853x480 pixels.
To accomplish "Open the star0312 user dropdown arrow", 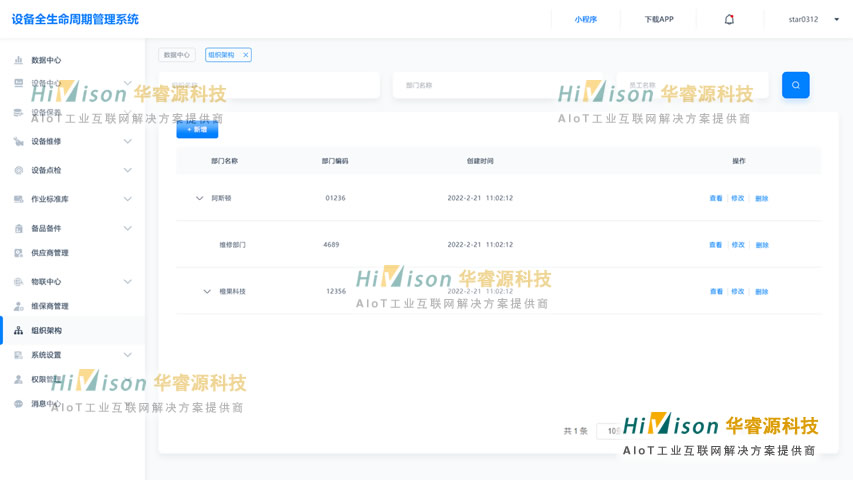I will pyautogui.click(x=837, y=20).
